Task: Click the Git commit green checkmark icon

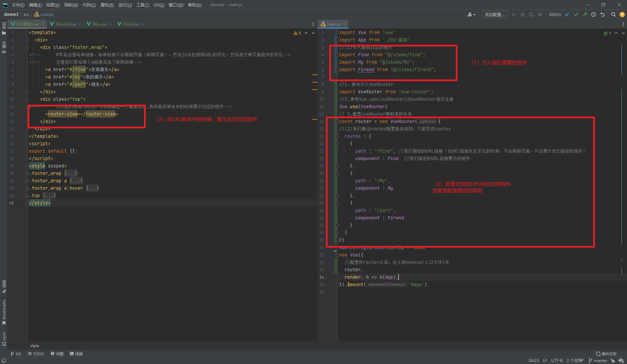Action: click(576, 14)
